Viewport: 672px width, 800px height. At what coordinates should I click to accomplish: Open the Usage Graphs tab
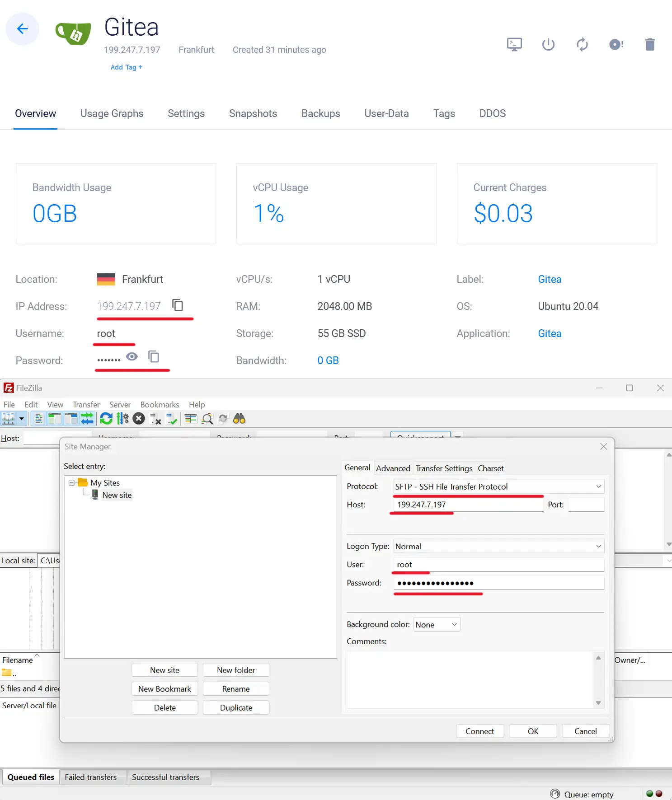[112, 113]
